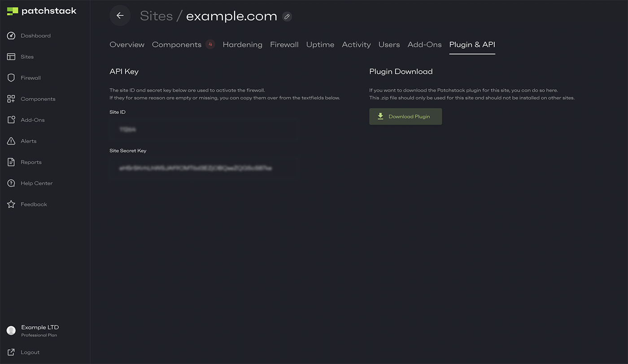Screen dimensions: 628x364
Task: Click the Feedback star icon
Action: coord(11,204)
